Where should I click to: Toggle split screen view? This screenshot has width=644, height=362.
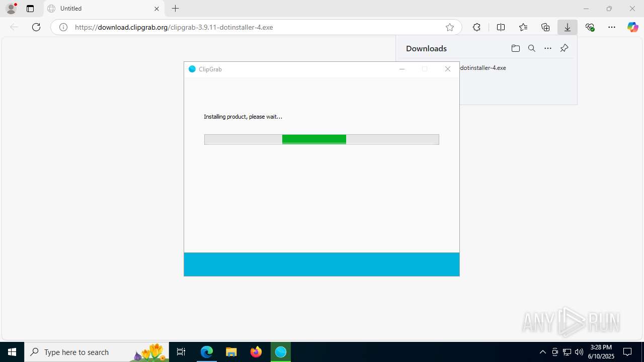(x=501, y=27)
